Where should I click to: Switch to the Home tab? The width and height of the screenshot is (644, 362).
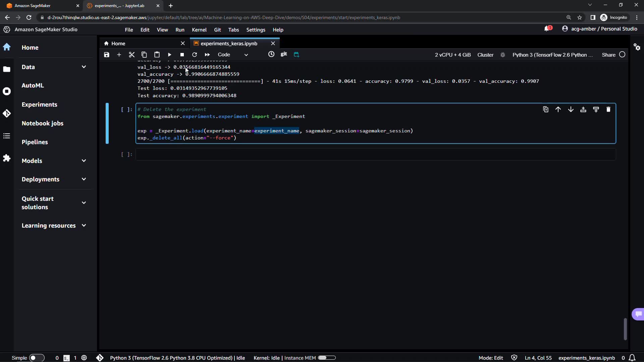118,44
